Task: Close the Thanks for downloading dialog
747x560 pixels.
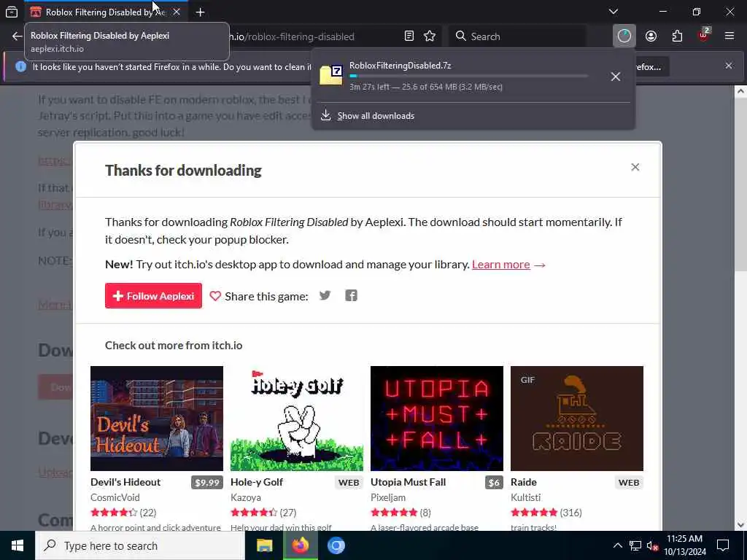Action: click(635, 167)
